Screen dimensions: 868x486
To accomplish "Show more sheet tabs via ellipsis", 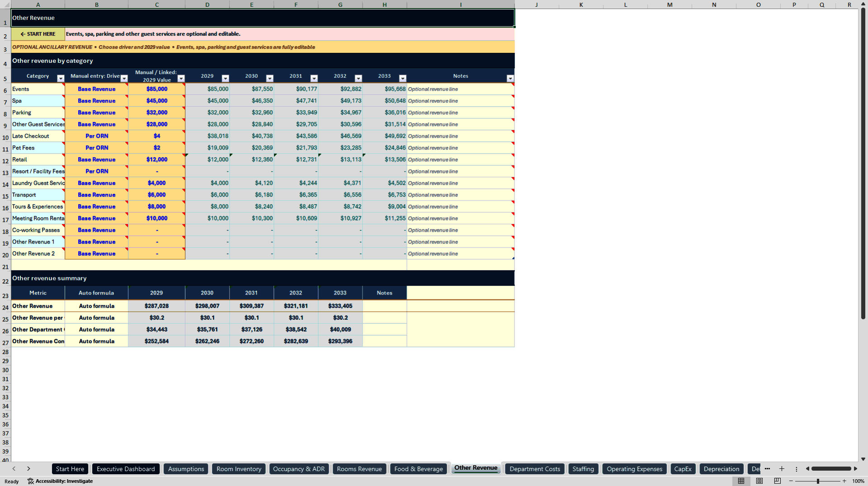I will (767, 469).
